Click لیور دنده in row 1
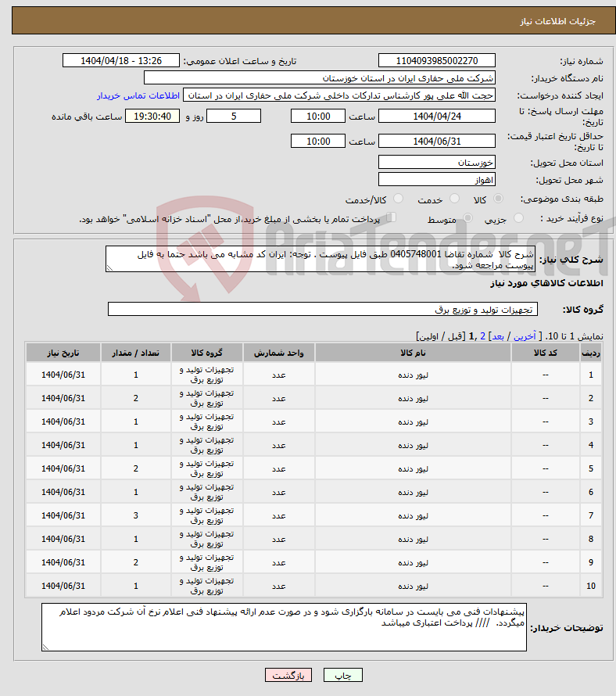 (413, 375)
